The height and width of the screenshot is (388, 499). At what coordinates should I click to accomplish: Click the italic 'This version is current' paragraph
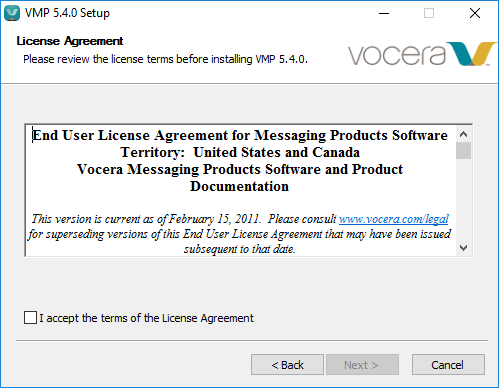(x=240, y=234)
